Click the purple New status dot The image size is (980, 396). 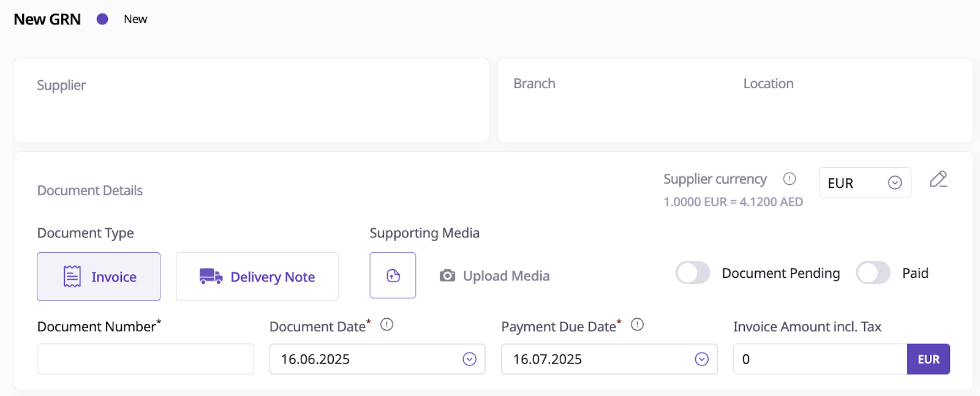[x=102, y=20]
